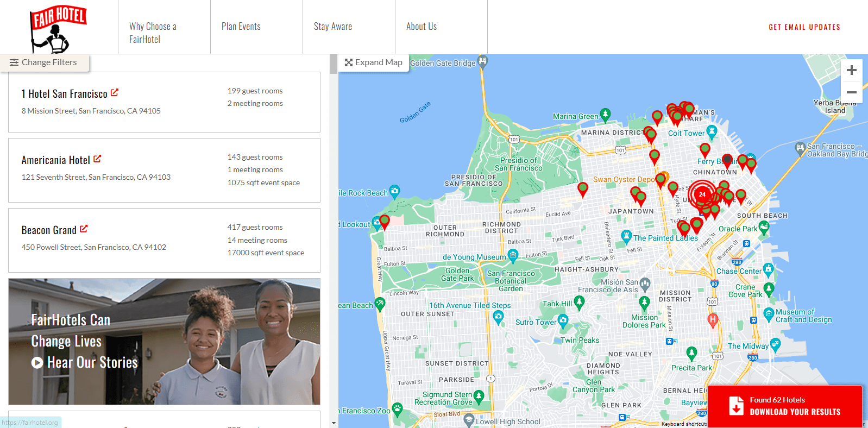This screenshot has width=868, height=428.
Task: Click Get Email Updates link
Action: pyautogui.click(x=804, y=27)
